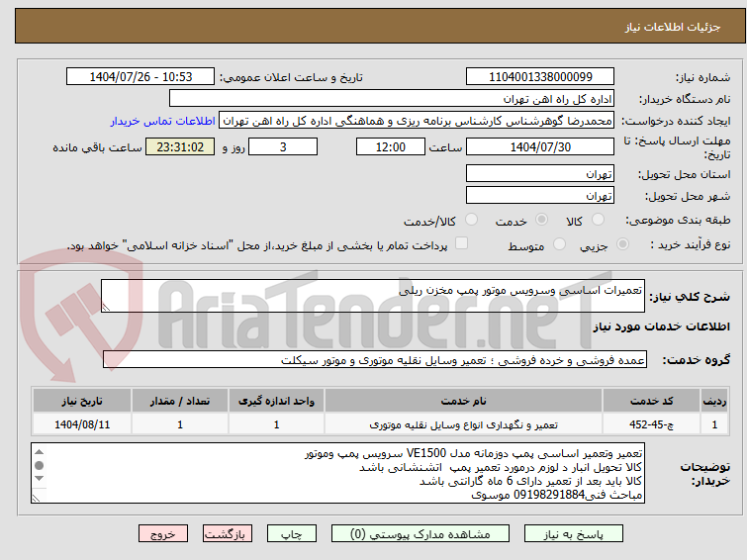Click the تعداد / مقدار column header
The image size is (747, 560).
180,401
